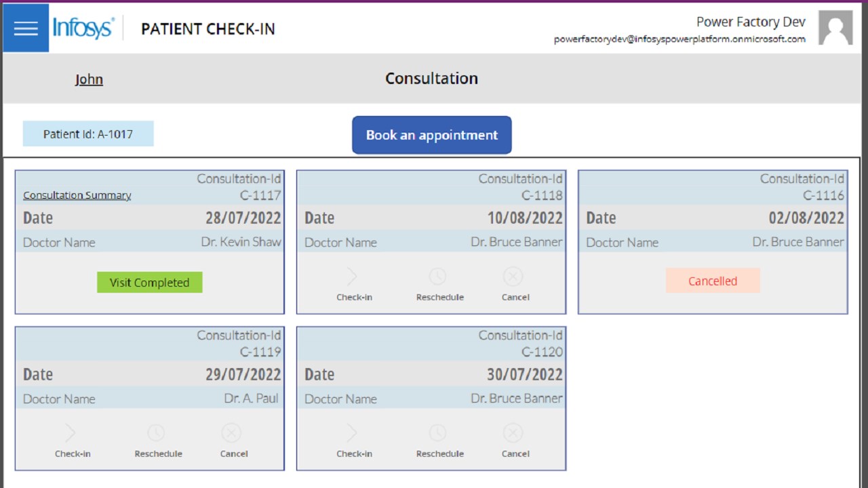Click the Cancel label in card C-1120
868x488 pixels.
pyautogui.click(x=515, y=454)
